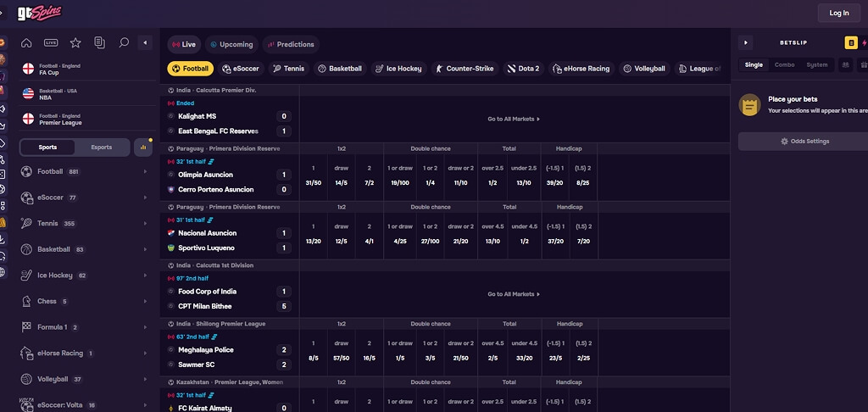Select the Live tab

pos(184,44)
